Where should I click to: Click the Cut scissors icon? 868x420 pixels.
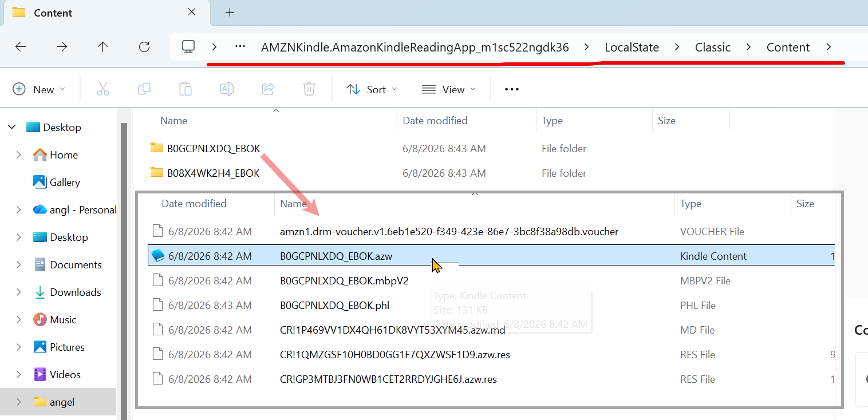103,89
